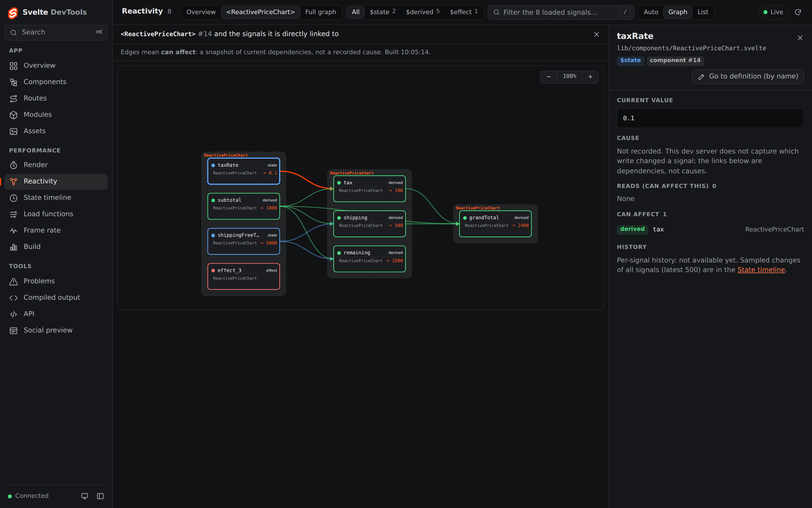Open the derived tax entry under Can Affect

tap(710, 229)
